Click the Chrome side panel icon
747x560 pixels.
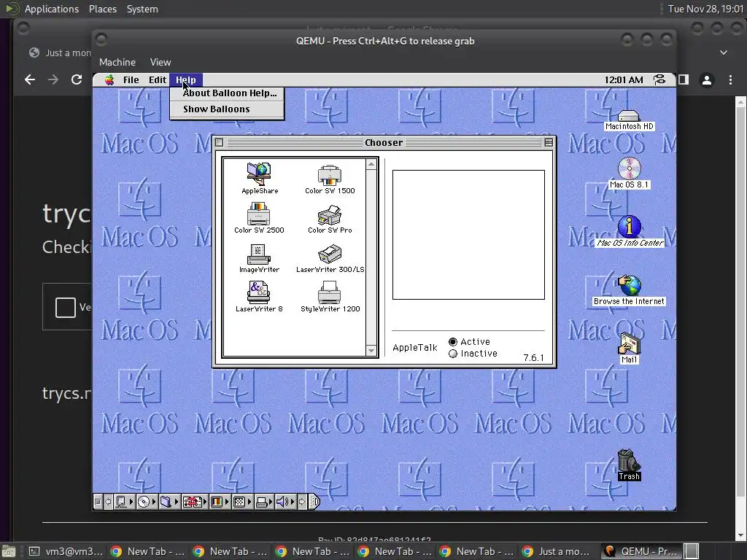(x=684, y=79)
